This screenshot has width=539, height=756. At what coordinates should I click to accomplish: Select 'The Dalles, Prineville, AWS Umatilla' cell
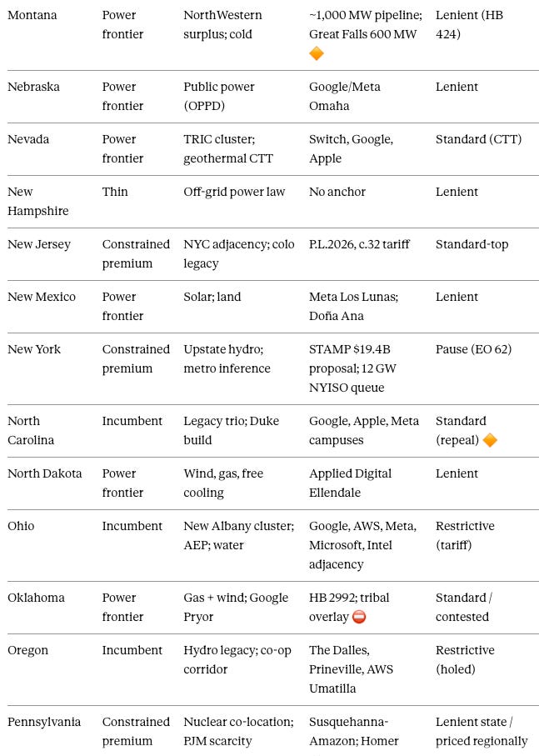pos(352,669)
